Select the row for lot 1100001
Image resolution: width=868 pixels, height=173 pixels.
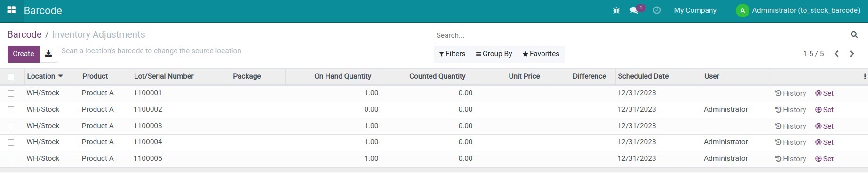pyautogui.click(x=11, y=93)
